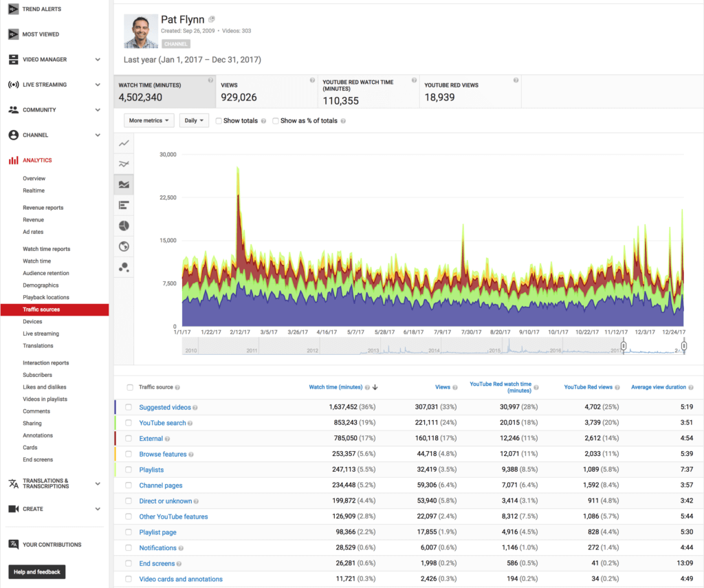
Task: Check the YouTube search row checkbox
Action: pyautogui.click(x=129, y=423)
